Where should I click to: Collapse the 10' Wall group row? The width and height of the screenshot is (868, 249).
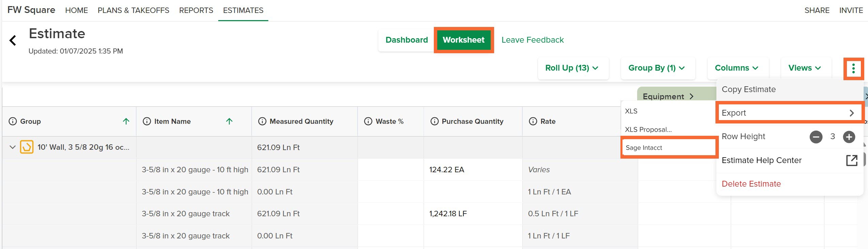(x=13, y=147)
